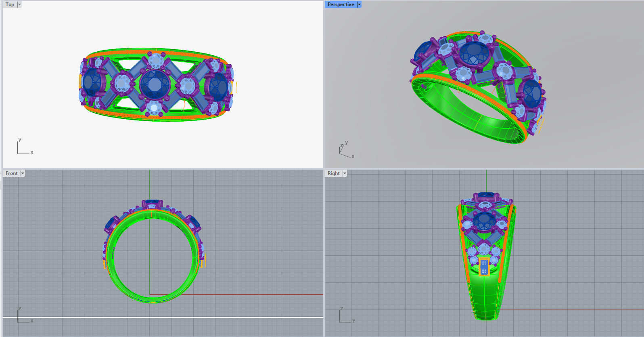Open the Front viewport dropdown arrow
644x337 pixels.
(23, 173)
